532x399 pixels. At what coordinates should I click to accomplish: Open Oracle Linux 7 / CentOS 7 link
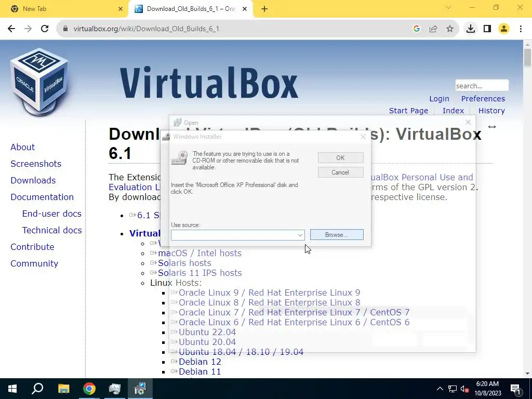click(294, 312)
